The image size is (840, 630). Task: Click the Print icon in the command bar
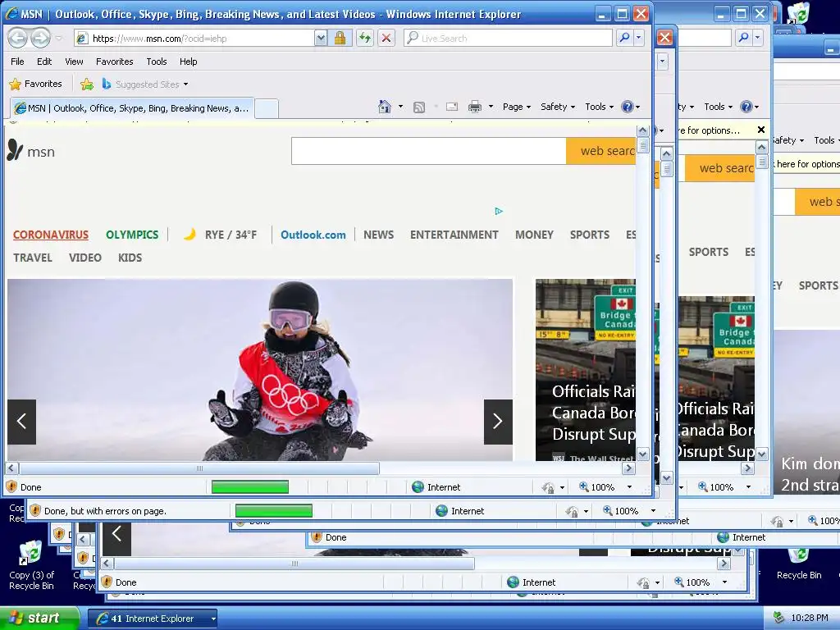point(475,107)
